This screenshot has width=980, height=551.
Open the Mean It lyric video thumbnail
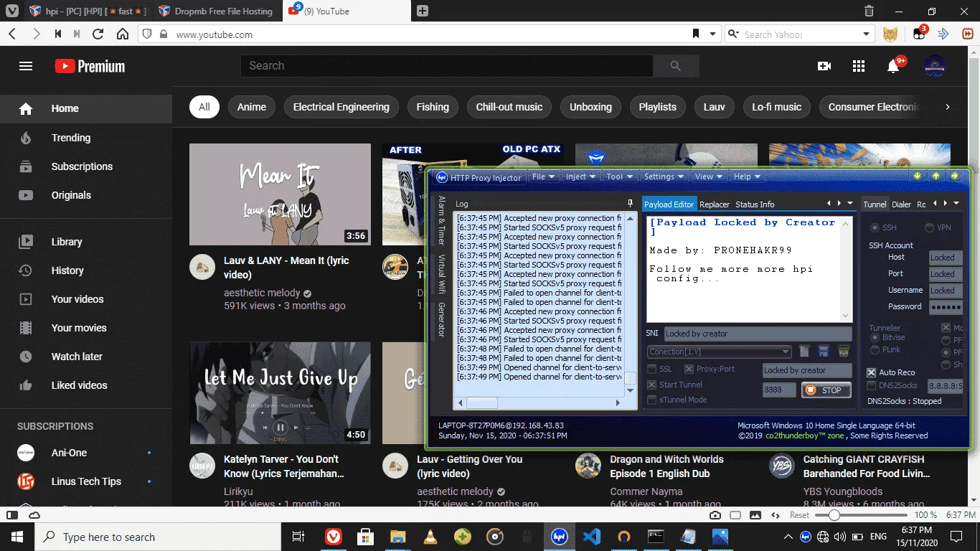(x=280, y=194)
